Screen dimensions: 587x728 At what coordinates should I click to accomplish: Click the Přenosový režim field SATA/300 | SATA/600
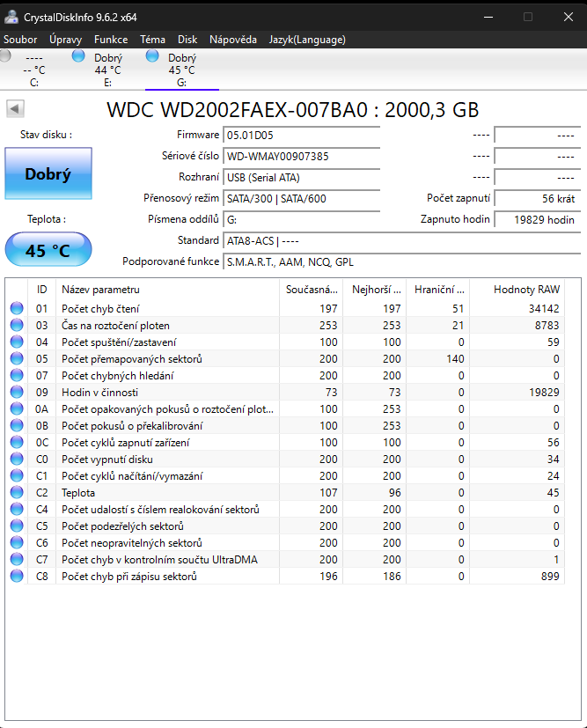click(x=301, y=199)
